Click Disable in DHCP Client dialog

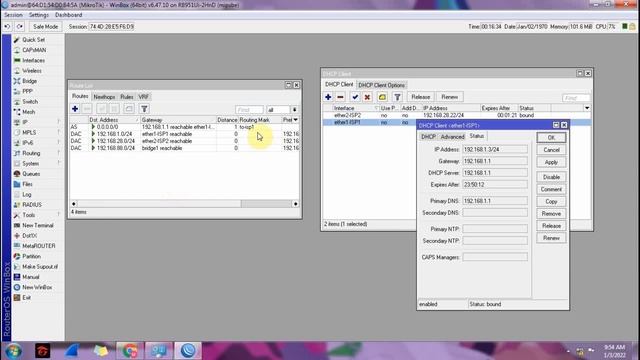[551, 177]
